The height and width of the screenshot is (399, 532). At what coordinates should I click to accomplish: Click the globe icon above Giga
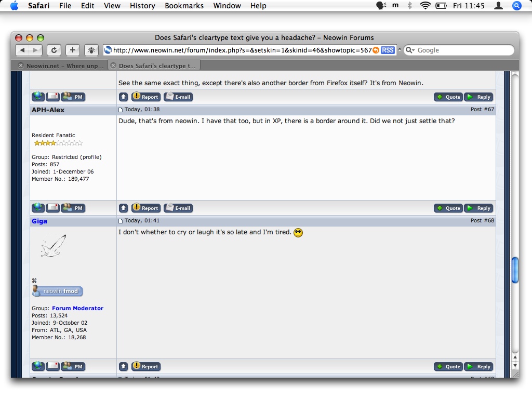pyautogui.click(x=38, y=208)
